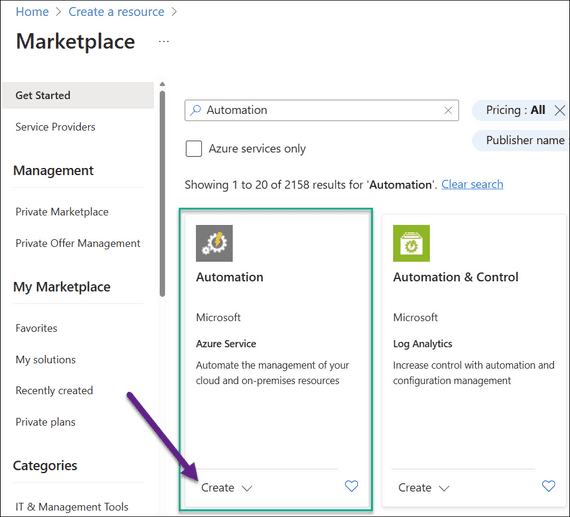
Task: Select Get Started in the sidebar
Action: coord(78,95)
